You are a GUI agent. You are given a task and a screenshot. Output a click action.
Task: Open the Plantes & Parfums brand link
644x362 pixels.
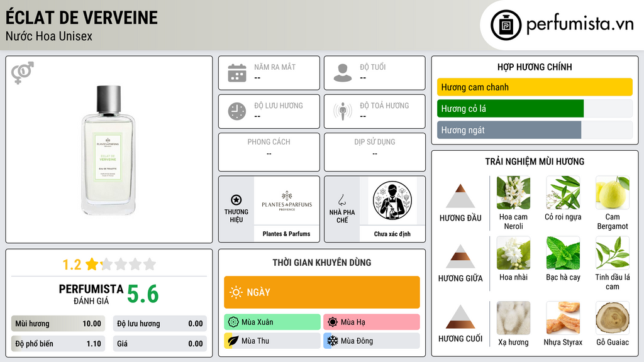coord(287,234)
